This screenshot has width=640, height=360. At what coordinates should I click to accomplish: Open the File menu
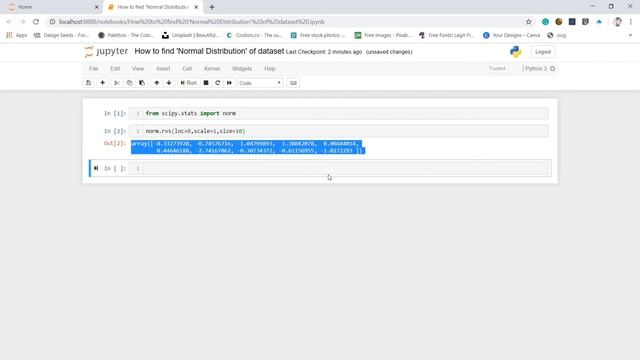coord(93,69)
